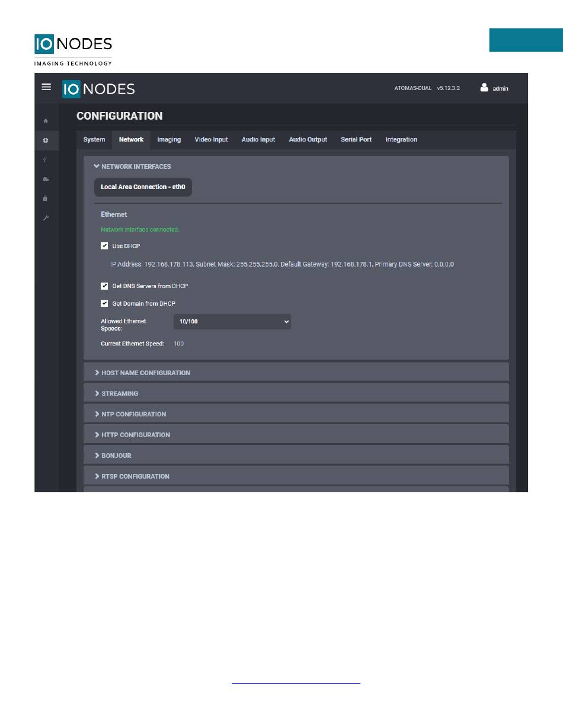
Task: Open the Audio Output tab
Action: [308, 140]
